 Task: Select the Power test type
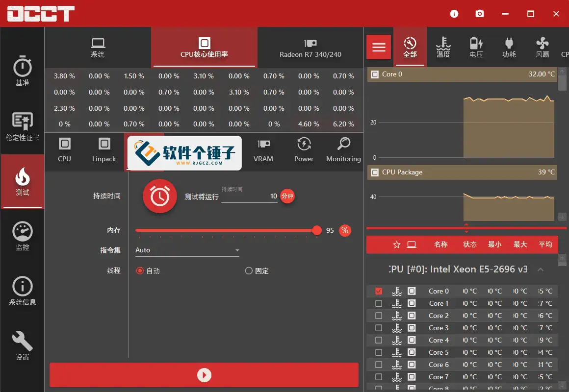[304, 150]
